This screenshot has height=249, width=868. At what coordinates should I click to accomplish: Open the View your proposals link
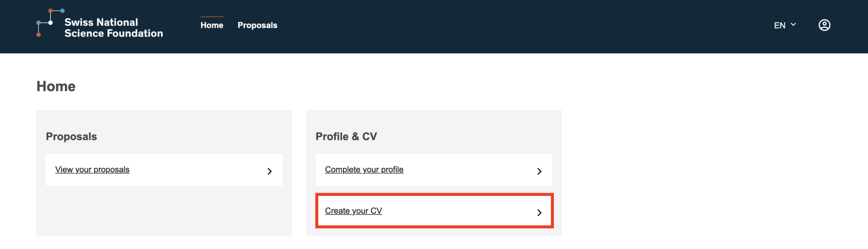92,169
